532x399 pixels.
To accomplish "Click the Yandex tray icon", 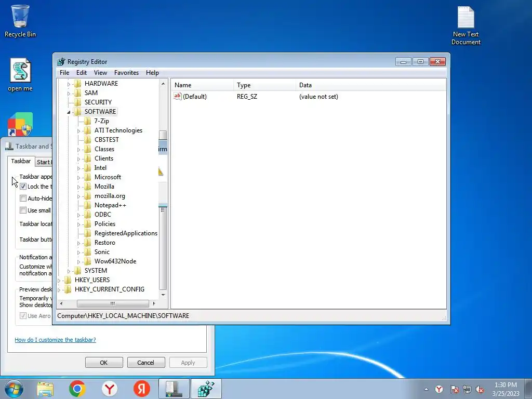I will 439,390.
